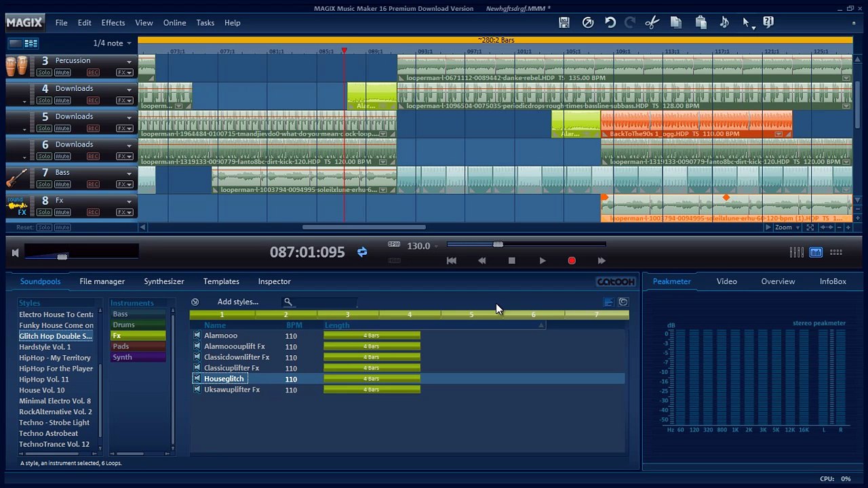Arm REC on track 4 Downloads
This screenshot has height=488, width=868.
click(x=93, y=100)
